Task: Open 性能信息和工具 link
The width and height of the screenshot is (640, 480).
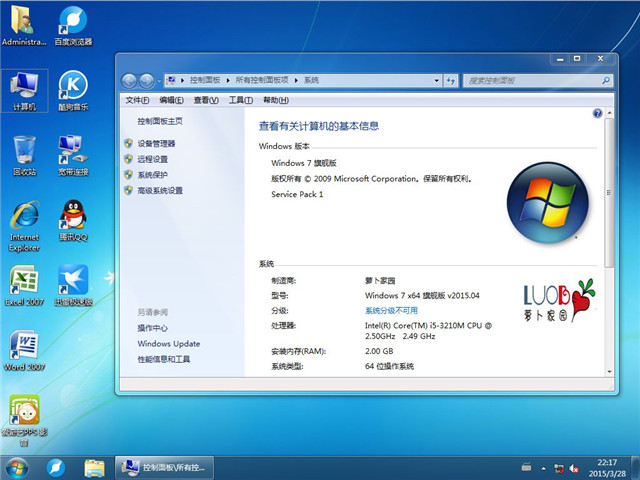Action: click(x=164, y=359)
